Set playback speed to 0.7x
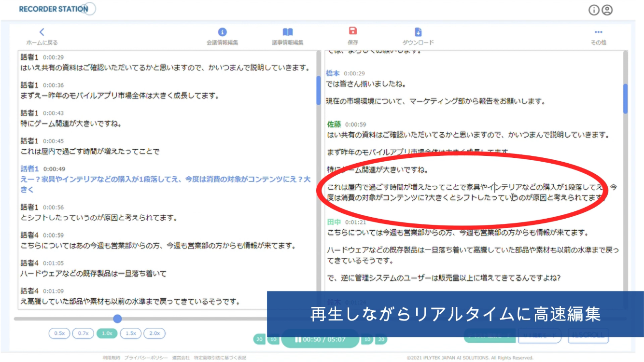 (x=83, y=333)
